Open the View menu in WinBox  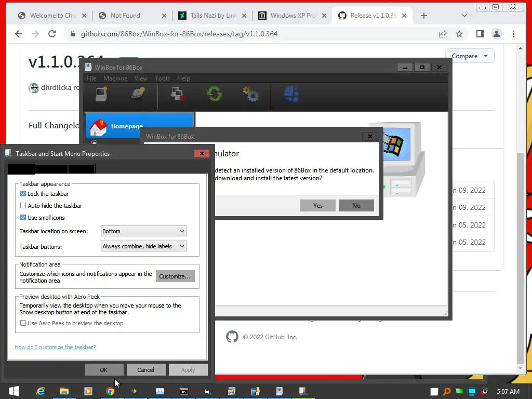tap(141, 78)
